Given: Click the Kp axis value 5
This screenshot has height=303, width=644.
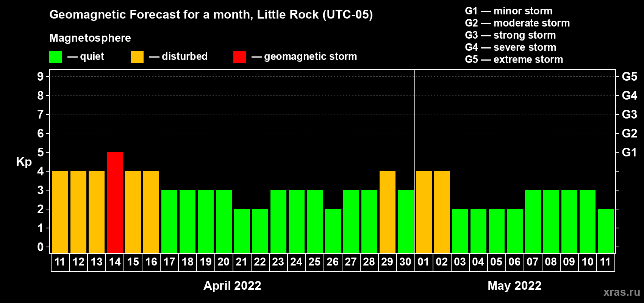Looking at the screenshot, I should [x=41, y=152].
